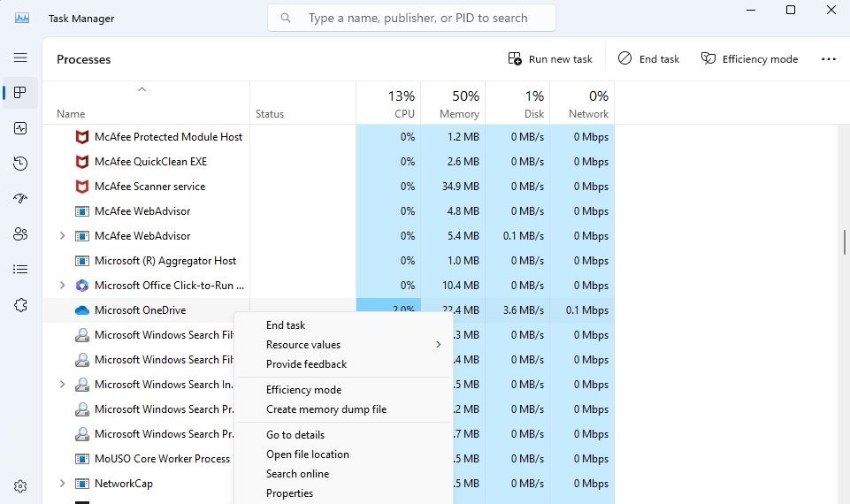The width and height of the screenshot is (850, 504).
Task: Click the Microsoft OneDrive cloud icon
Action: tap(82, 310)
